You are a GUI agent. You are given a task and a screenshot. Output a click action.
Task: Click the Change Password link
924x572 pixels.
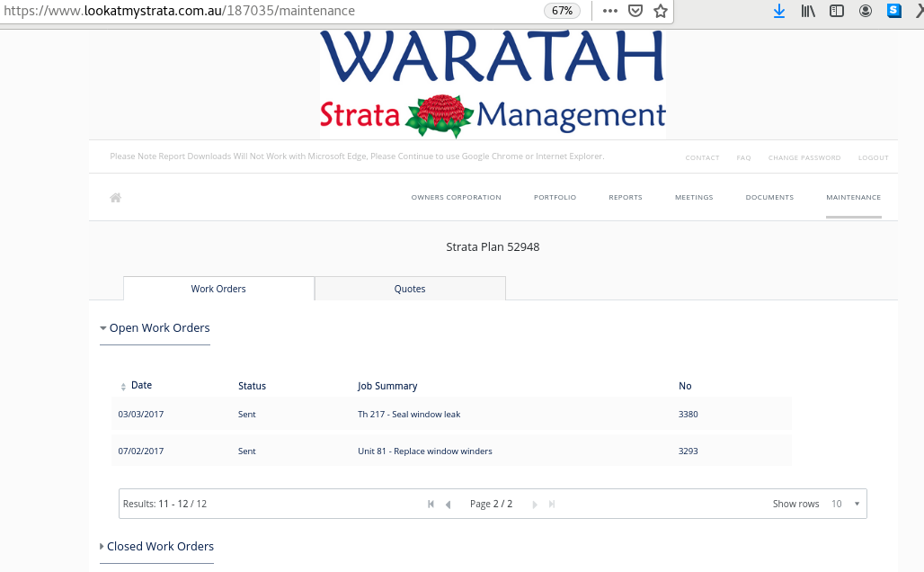[804, 158]
